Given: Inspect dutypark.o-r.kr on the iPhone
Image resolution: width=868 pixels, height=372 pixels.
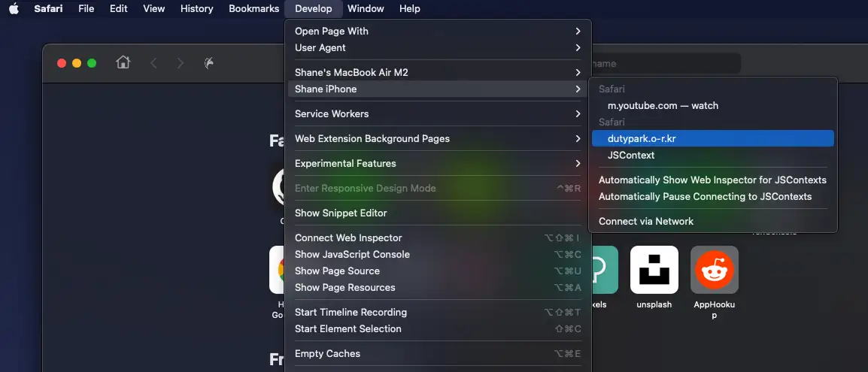Looking at the screenshot, I should (x=713, y=139).
